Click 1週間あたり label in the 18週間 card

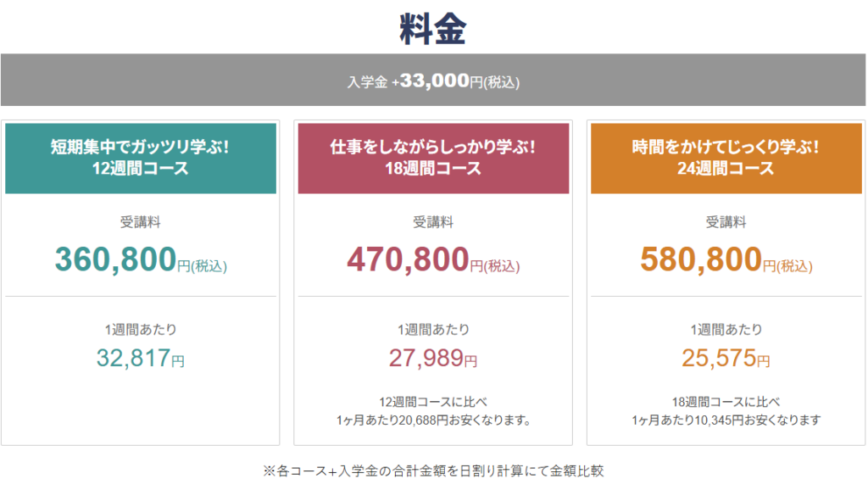[x=433, y=330]
